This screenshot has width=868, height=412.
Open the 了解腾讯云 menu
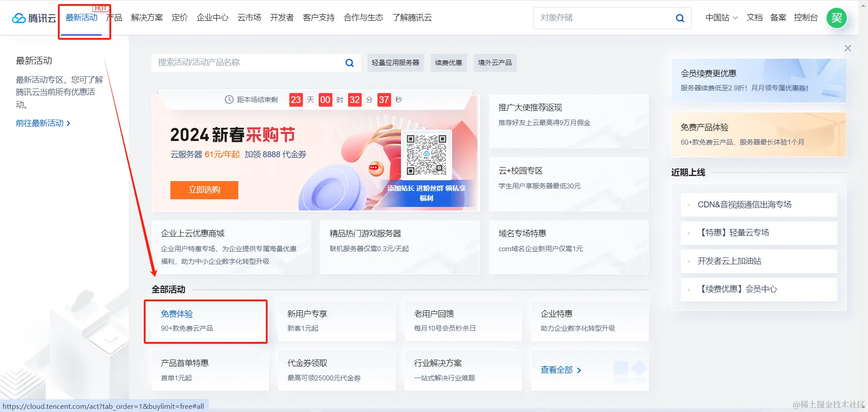click(x=412, y=18)
